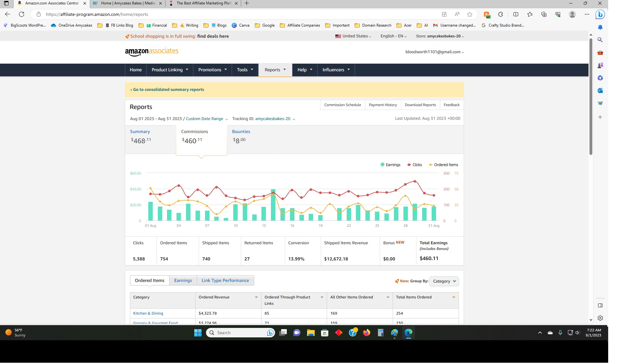The height and width of the screenshot is (364, 618).
Task: Switch to Earnings tab
Action: (183, 281)
